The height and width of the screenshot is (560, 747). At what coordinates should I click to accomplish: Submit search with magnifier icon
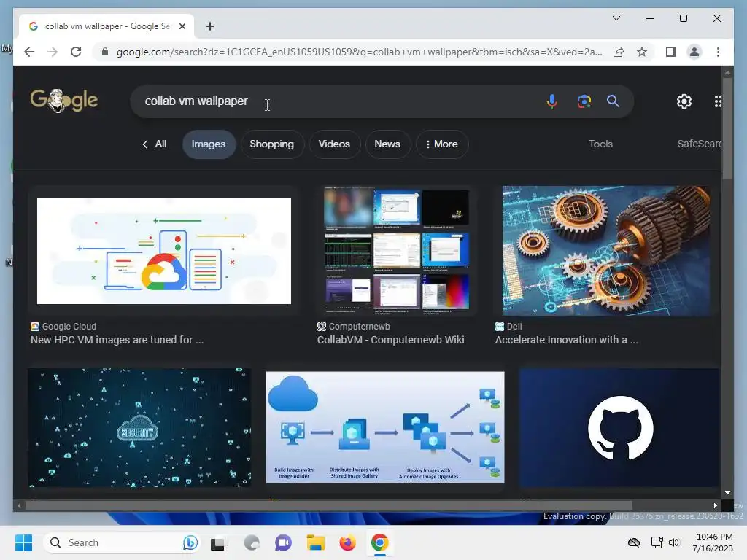(x=613, y=101)
